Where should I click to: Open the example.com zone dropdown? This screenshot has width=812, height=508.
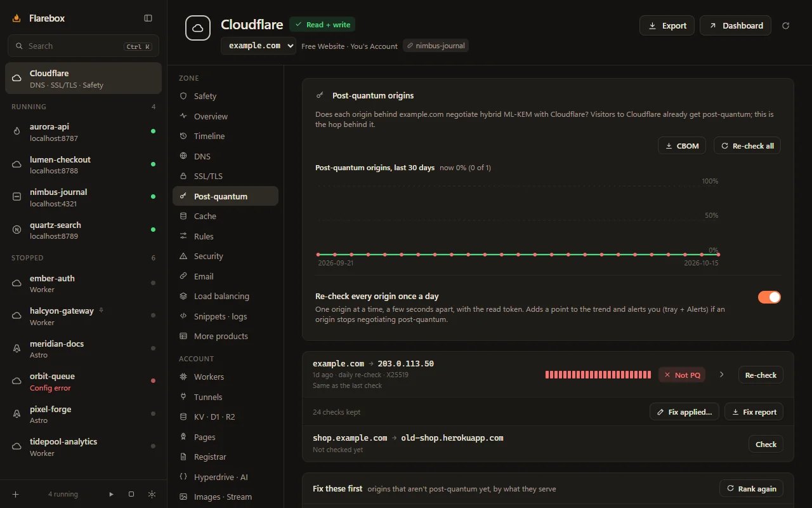coord(258,46)
